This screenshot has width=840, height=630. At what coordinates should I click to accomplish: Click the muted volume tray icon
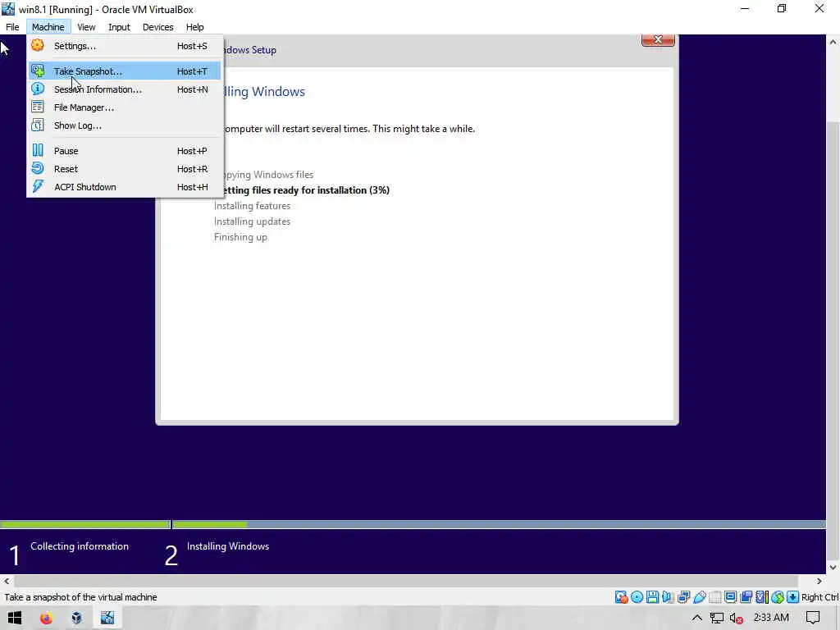tap(736, 619)
